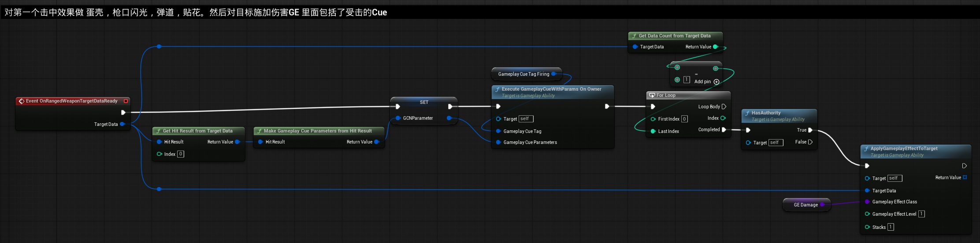Click the Target Data output pin on event node

[122, 124]
